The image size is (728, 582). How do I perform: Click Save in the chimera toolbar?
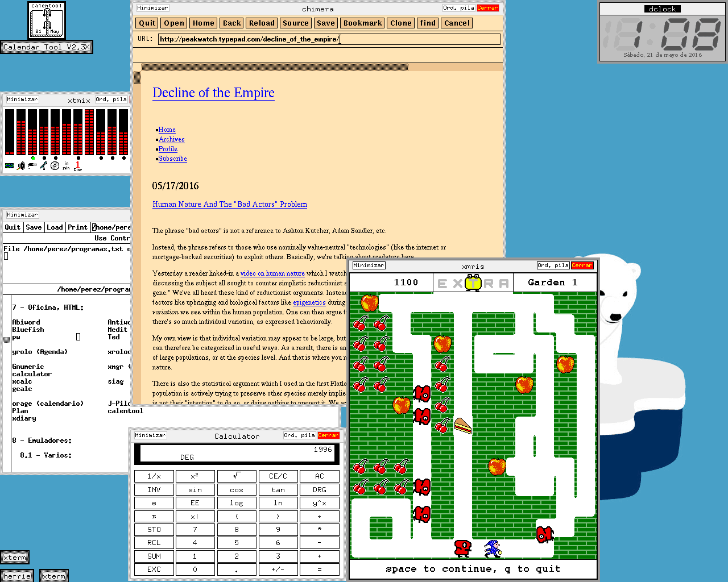(x=326, y=23)
